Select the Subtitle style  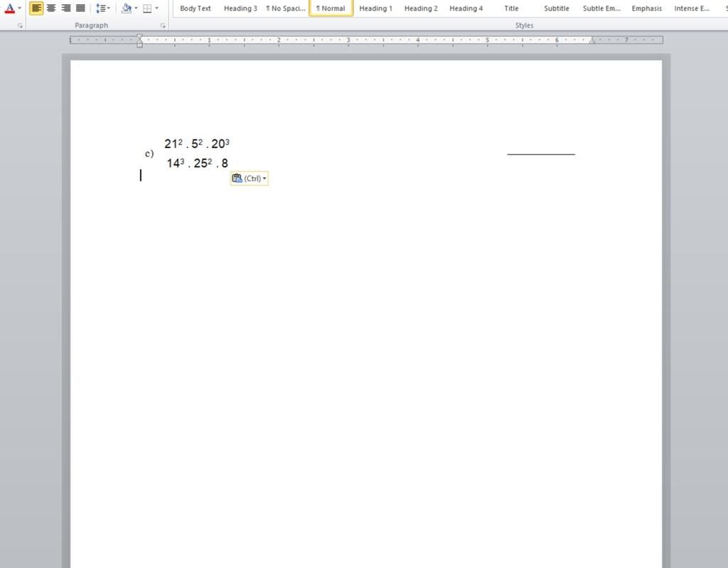(x=556, y=8)
